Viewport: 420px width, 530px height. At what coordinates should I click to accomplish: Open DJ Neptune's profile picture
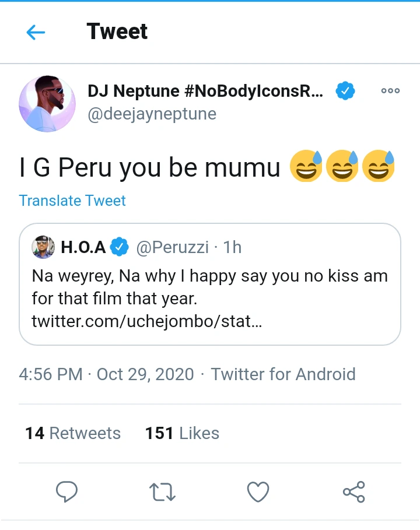(x=47, y=103)
